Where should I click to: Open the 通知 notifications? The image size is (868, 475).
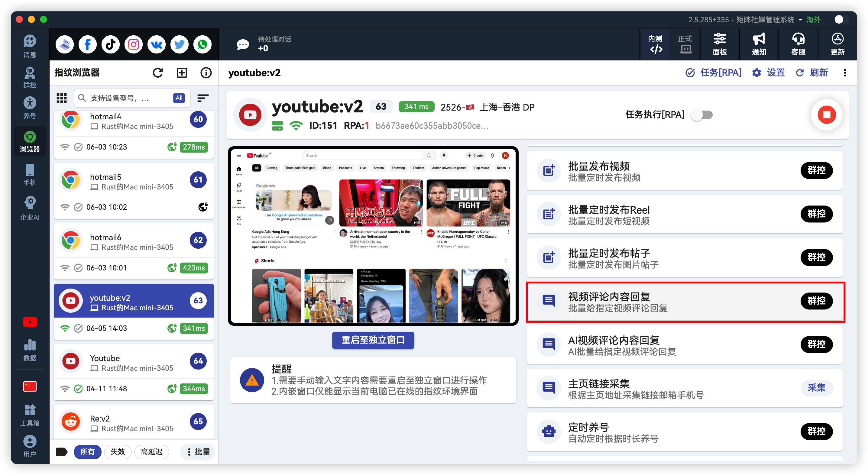tap(759, 44)
